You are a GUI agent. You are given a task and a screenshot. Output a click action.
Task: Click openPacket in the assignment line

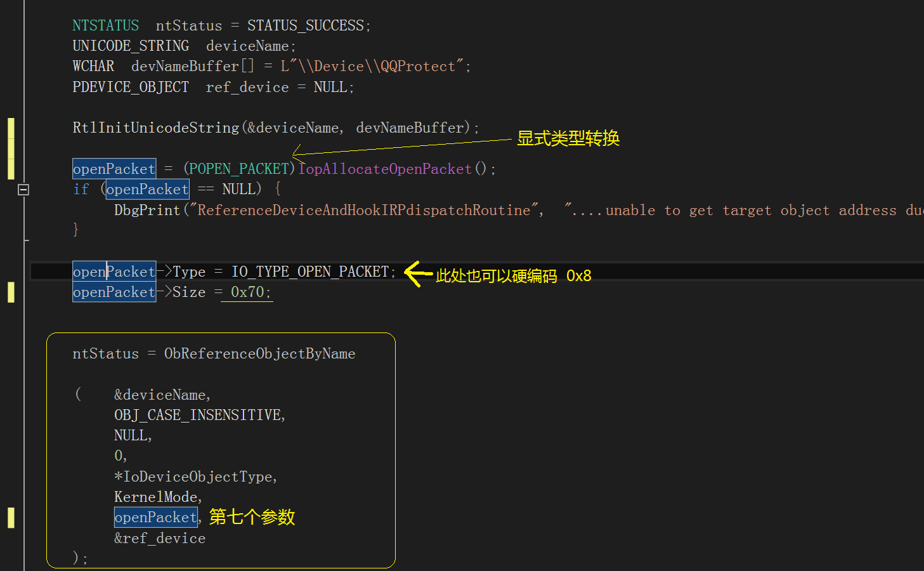point(114,169)
